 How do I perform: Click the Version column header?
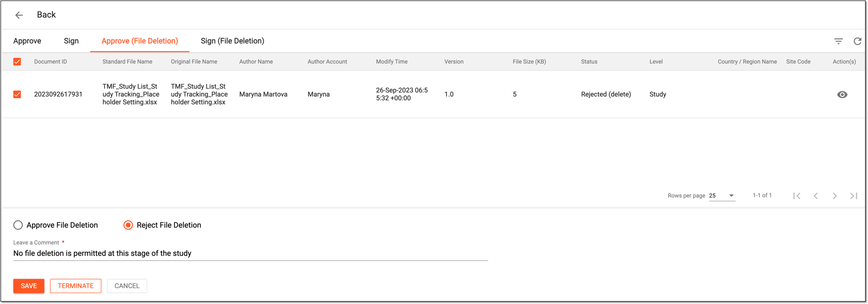pos(454,62)
